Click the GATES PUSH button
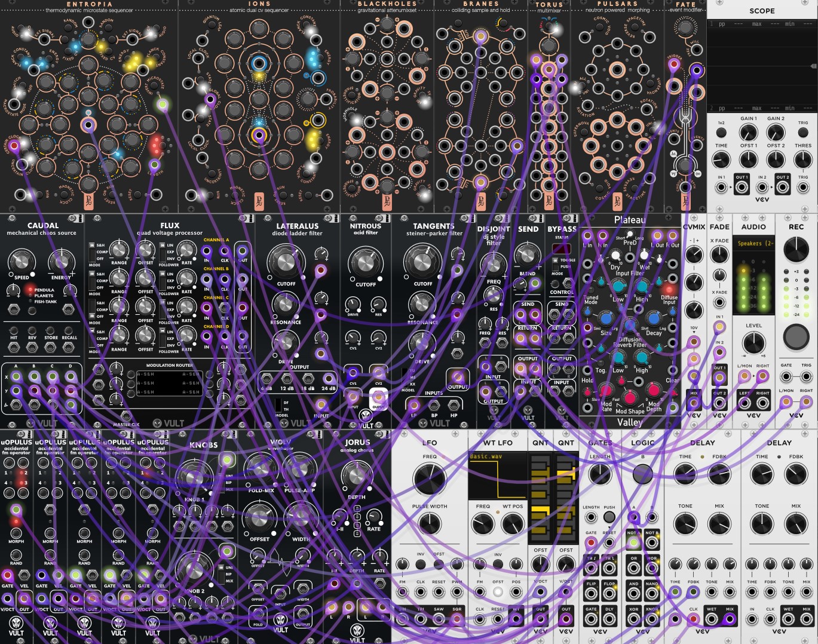Screen dimensions: 818x644 coord(609,517)
